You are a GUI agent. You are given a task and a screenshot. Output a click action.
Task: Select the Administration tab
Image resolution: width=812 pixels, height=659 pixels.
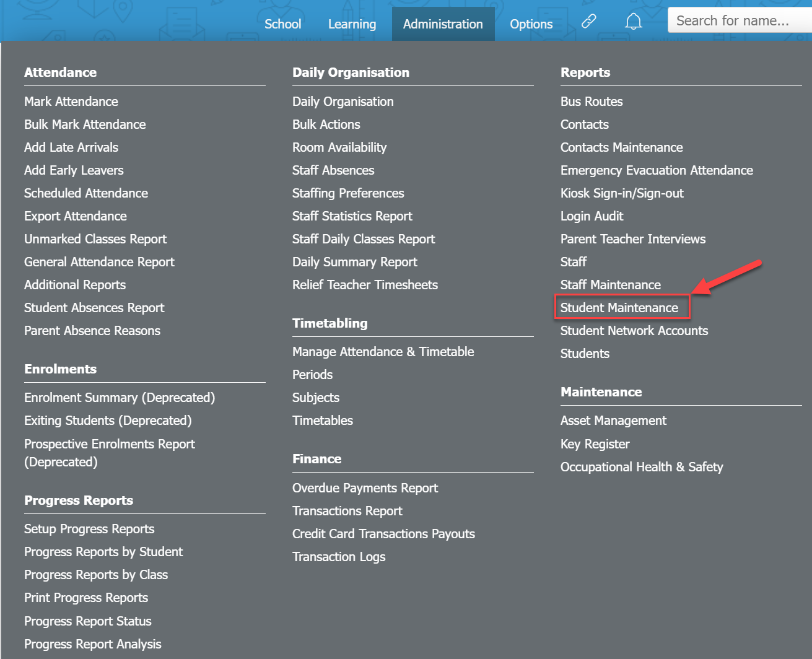click(443, 24)
